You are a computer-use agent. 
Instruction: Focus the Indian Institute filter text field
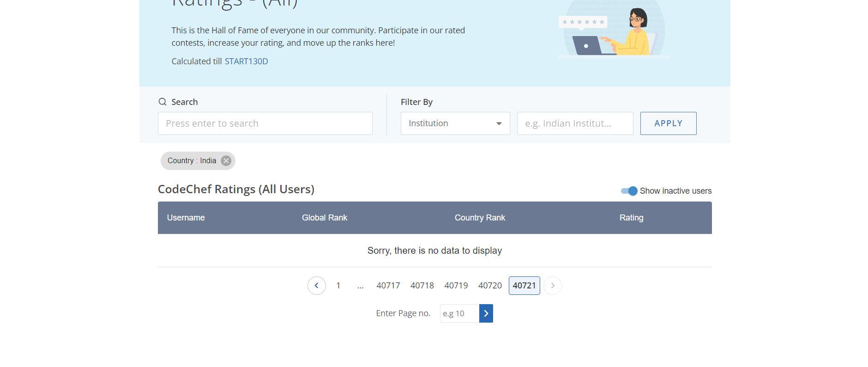575,123
